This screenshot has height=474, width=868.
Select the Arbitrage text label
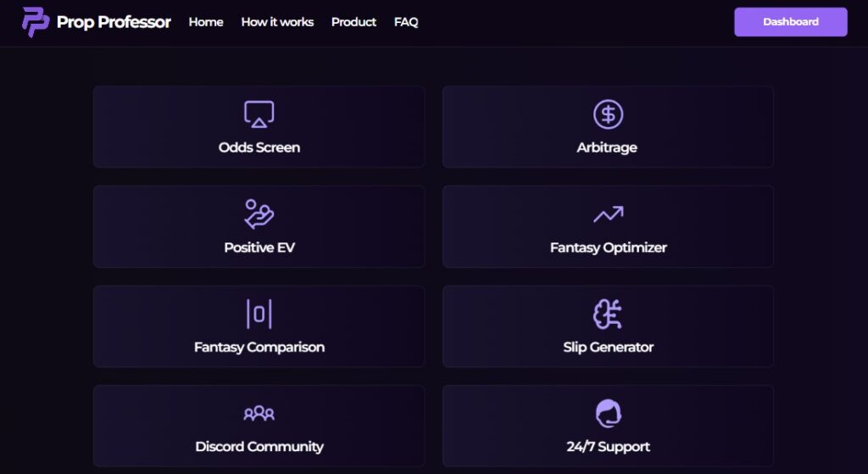click(607, 148)
